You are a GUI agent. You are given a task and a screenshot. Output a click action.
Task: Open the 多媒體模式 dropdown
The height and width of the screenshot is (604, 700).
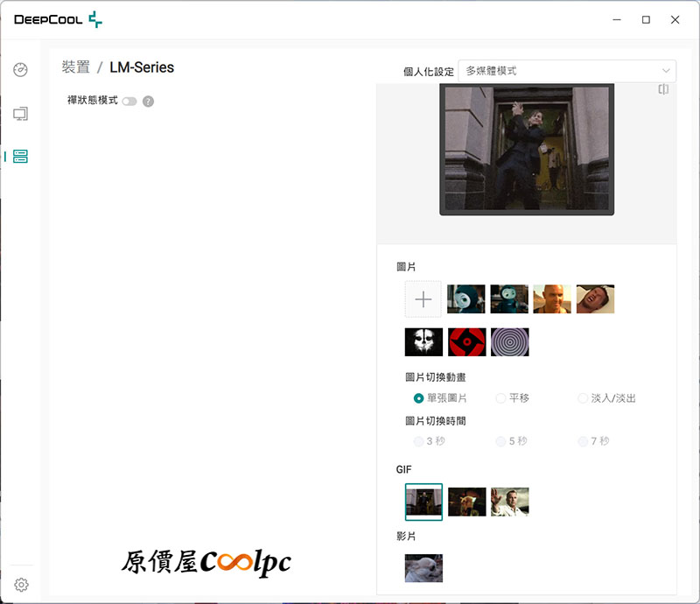click(567, 71)
